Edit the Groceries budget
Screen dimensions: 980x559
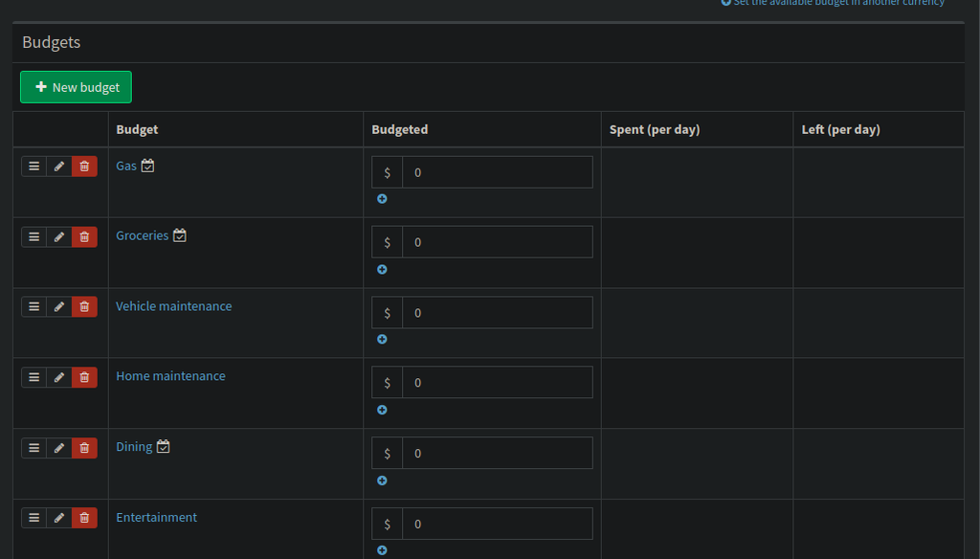coord(59,237)
